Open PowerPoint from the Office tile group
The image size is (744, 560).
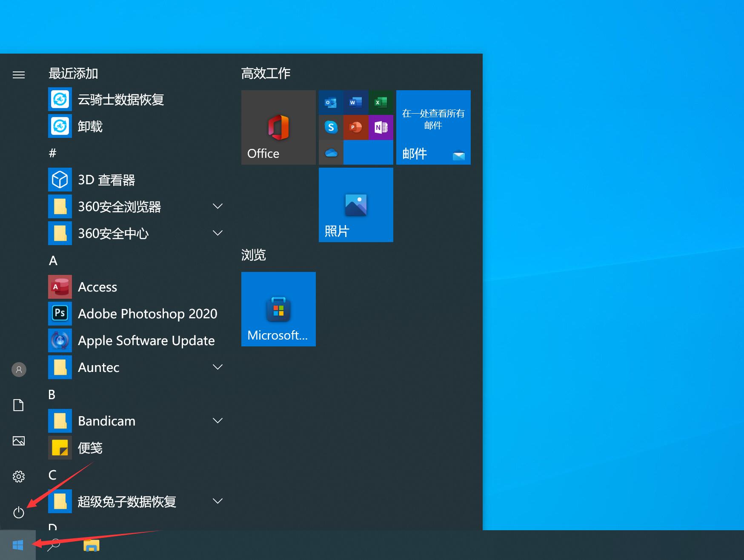pyautogui.click(x=356, y=127)
